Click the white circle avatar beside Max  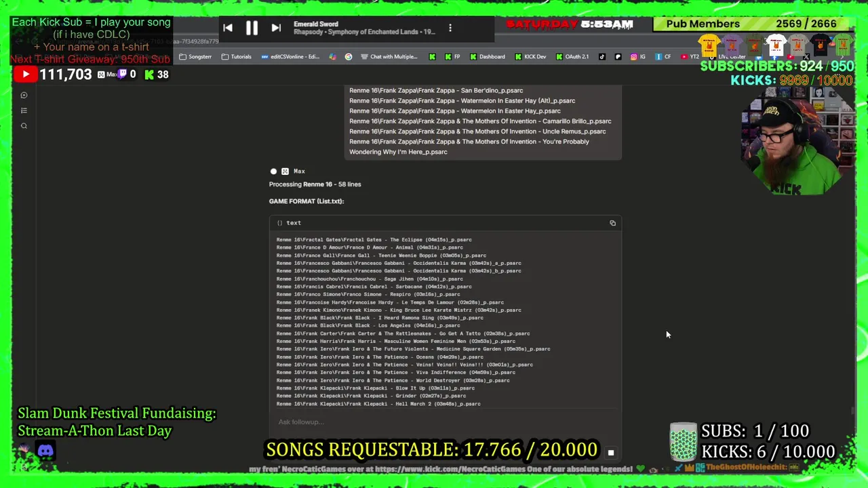click(273, 171)
